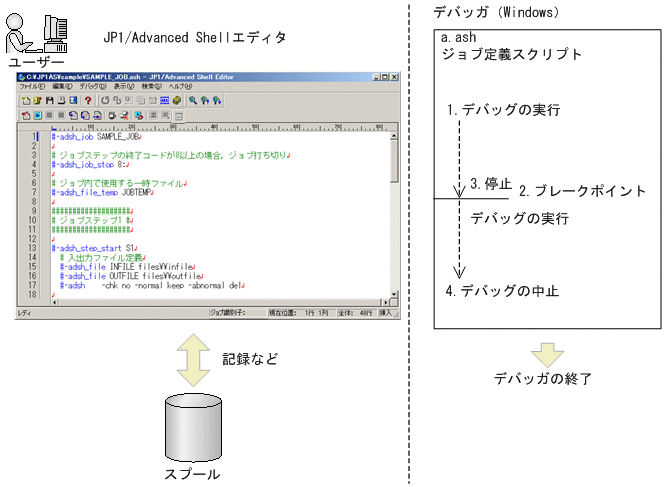Click line 17 '#-adsh -chk no' text
Viewport: 664px width, 487px height.
pos(95,285)
